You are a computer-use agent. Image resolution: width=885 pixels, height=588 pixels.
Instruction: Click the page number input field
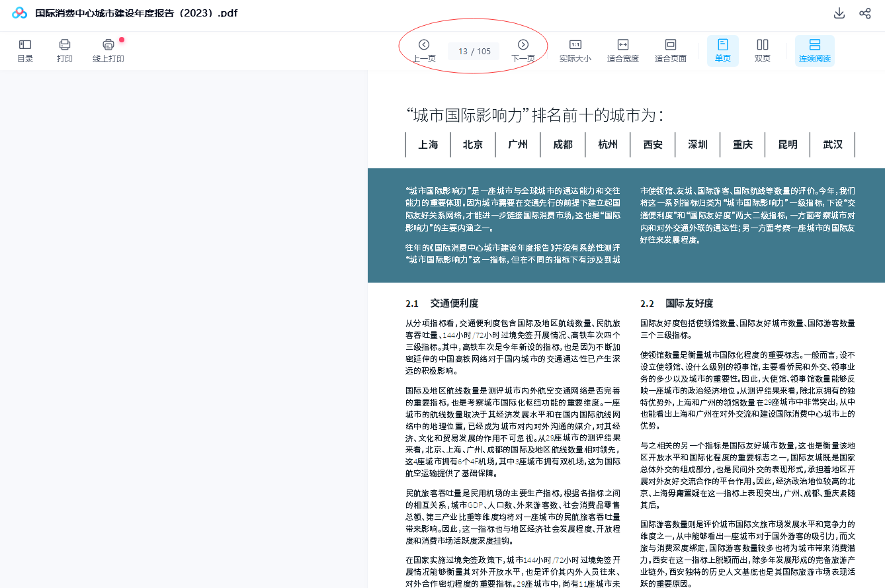pos(474,51)
